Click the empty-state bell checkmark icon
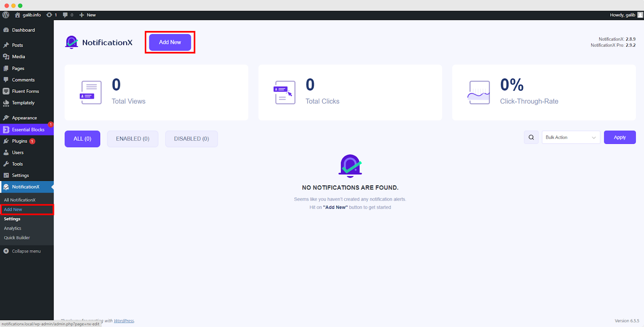The image size is (644, 327). (350, 166)
